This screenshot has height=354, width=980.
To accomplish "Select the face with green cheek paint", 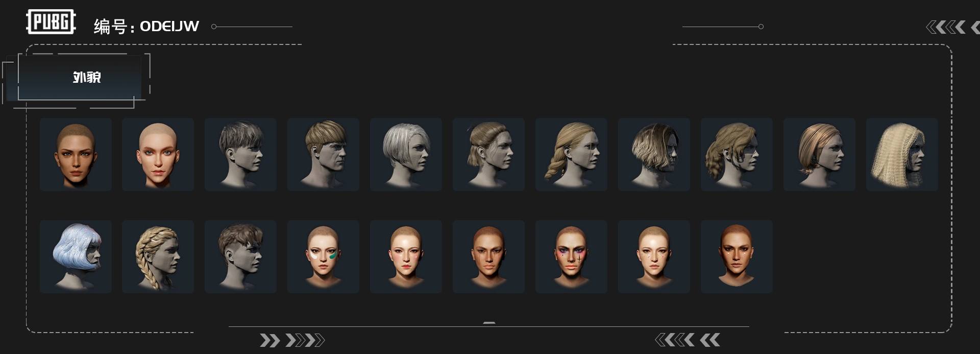I will pos(323,256).
